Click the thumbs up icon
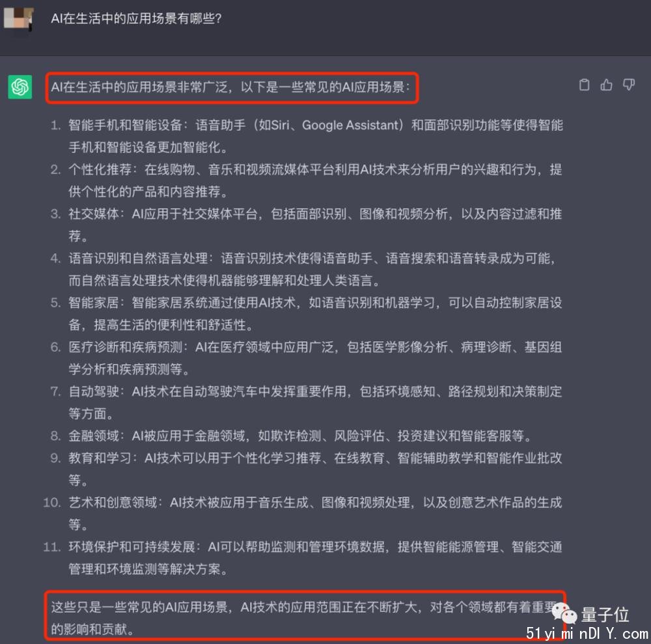The width and height of the screenshot is (651, 644). [x=607, y=85]
